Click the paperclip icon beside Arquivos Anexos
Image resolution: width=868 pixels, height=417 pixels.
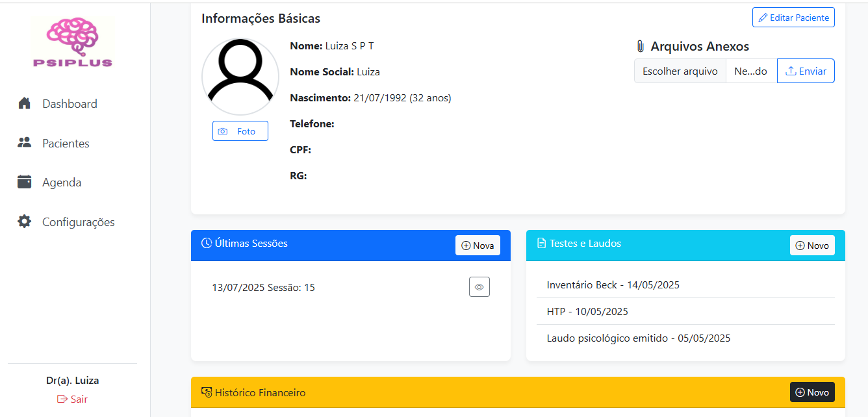(640, 47)
